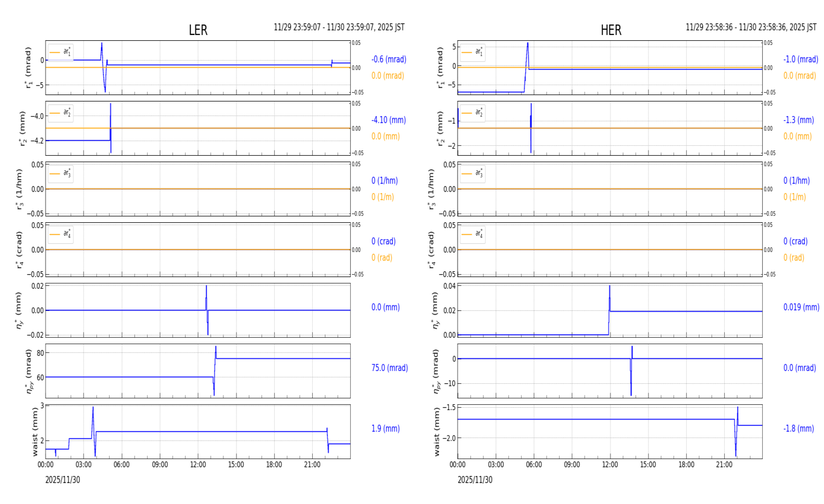Select the HER waist value -1.8 (mm)
Image resolution: width=824 pixels, height=504 pixels.
pyautogui.click(x=798, y=429)
